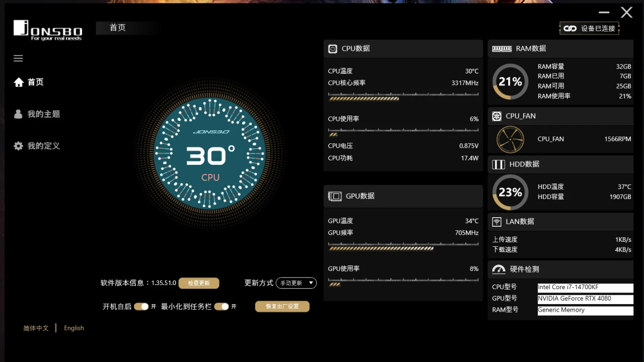Click the 设备已连接 link status badge

tap(589, 28)
